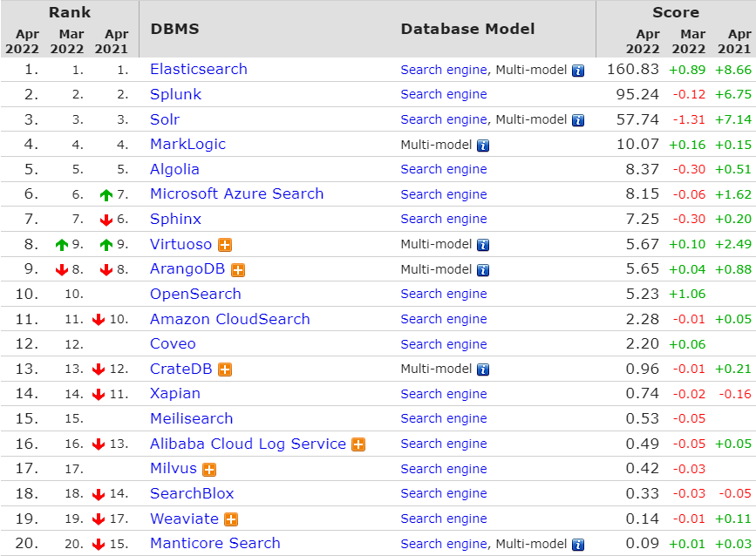The height and width of the screenshot is (556, 756).
Task: Click the Virtuoso yearly change +2.49
Action: pyautogui.click(x=733, y=244)
